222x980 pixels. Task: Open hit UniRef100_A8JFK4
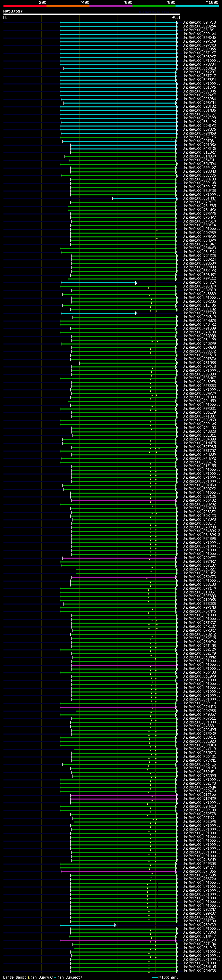pos(199,252)
